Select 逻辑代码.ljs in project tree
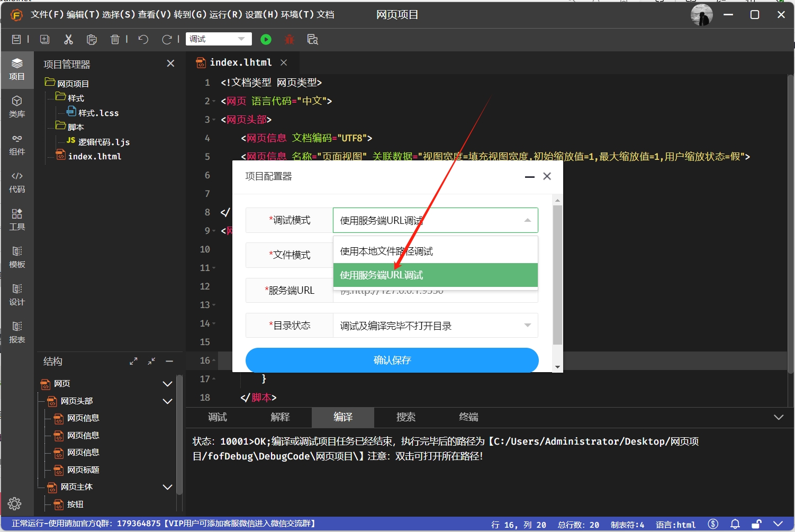Viewport: 795px width, 532px height. tap(104, 142)
